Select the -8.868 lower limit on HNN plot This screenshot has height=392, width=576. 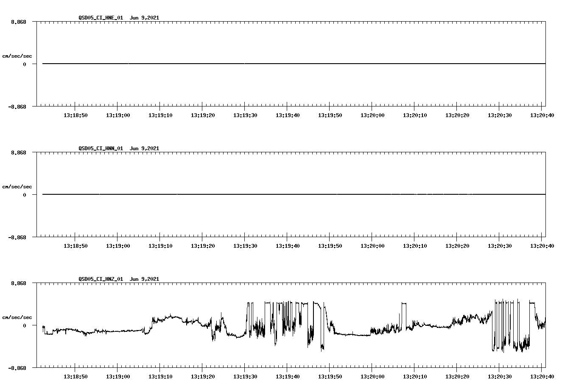coord(17,238)
